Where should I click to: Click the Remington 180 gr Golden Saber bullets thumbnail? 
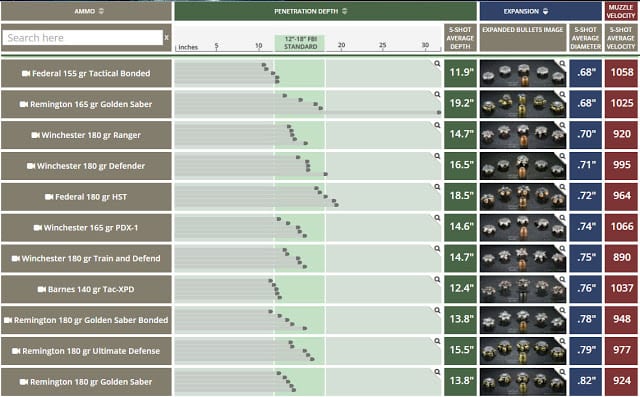(523, 381)
